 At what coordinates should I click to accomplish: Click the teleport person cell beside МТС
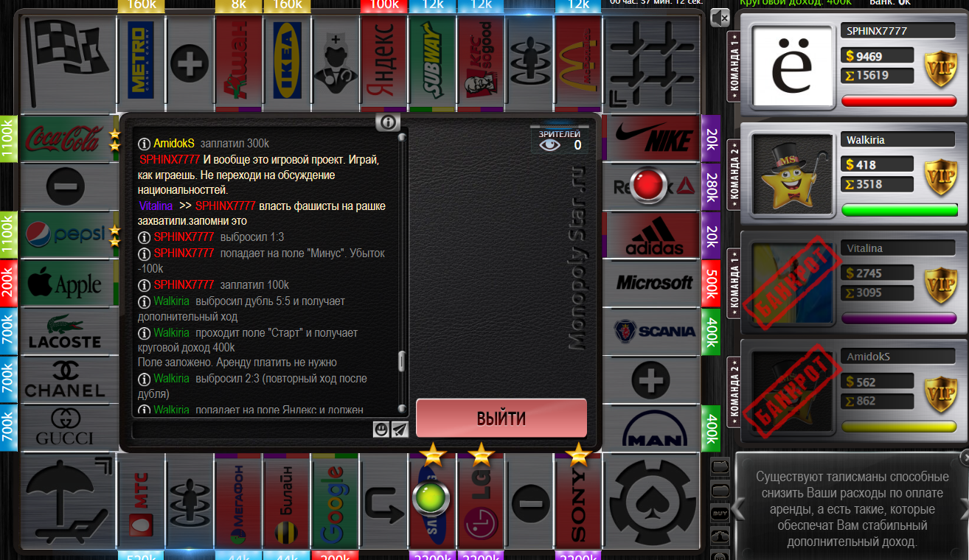[190, 503]
